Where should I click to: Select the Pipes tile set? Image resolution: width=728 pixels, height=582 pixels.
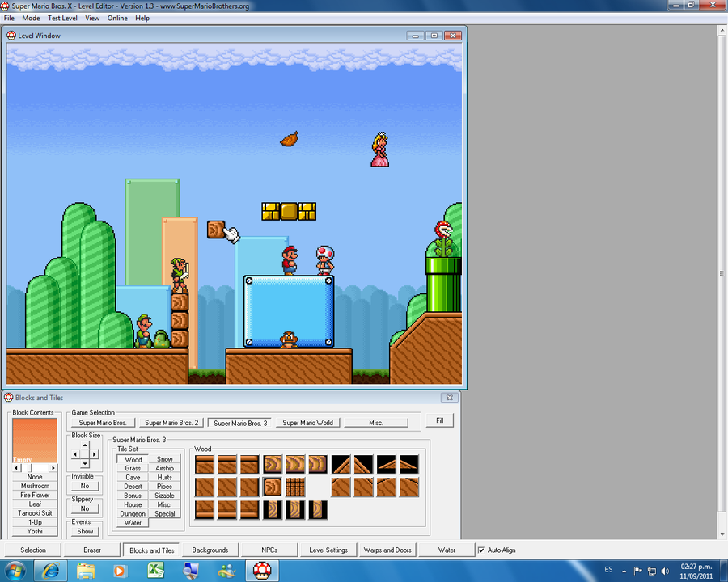164,487
